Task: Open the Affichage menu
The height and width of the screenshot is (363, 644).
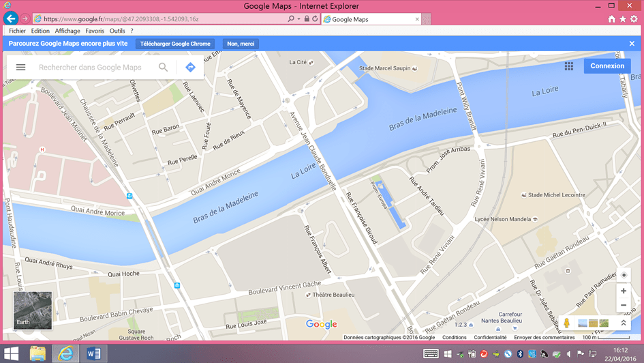Action: (67, 31)
